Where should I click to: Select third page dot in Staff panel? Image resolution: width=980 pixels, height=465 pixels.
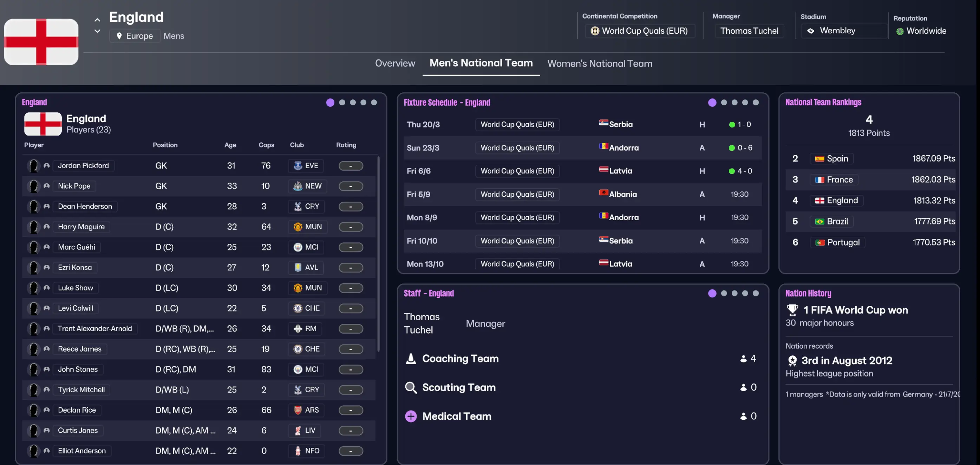click(734, 293)
